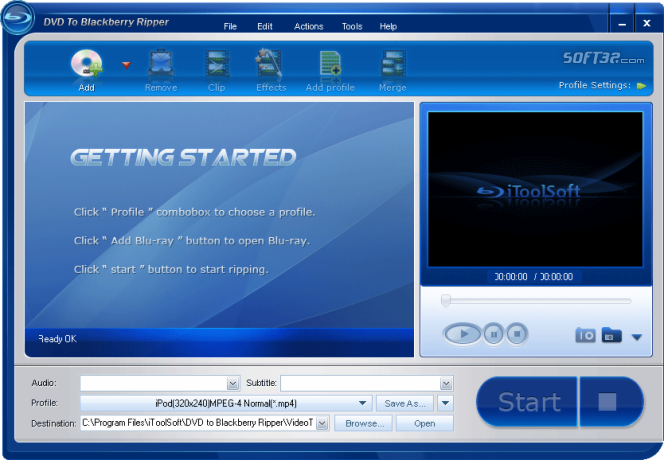
Task: Open the Help menu
Action: 388,26
